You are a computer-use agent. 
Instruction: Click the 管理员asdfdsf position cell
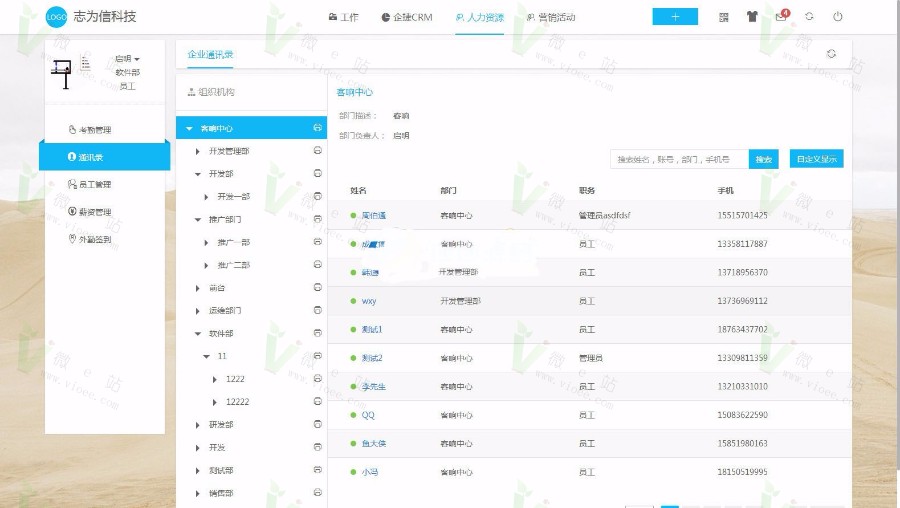click(x=604, y=215)
